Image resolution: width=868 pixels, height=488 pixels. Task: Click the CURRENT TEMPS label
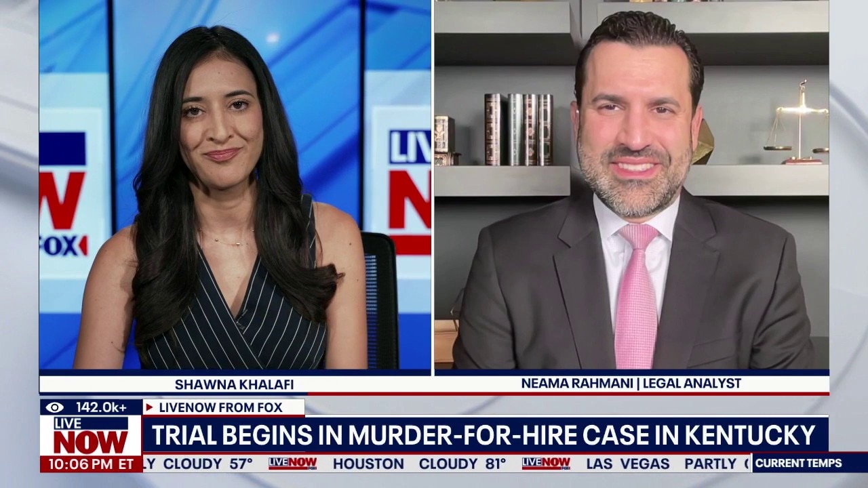coord(798,464)
